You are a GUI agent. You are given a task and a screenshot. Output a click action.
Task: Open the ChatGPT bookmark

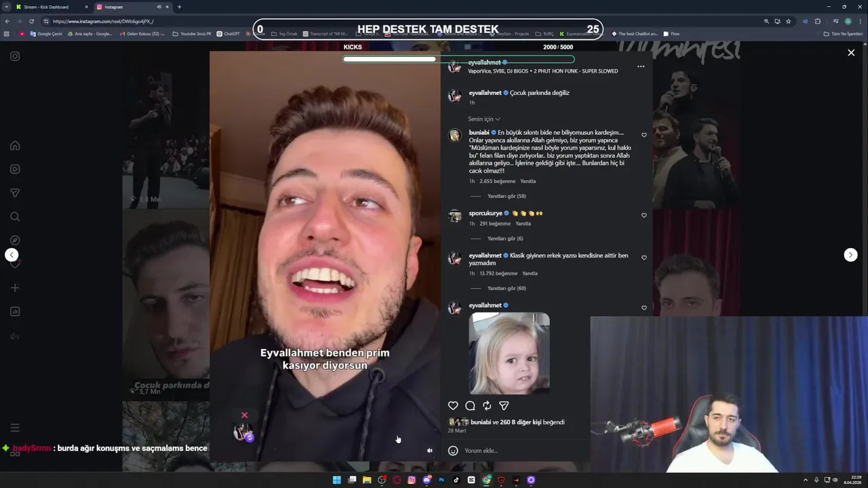pyautogui.click(x=228, y=34)
